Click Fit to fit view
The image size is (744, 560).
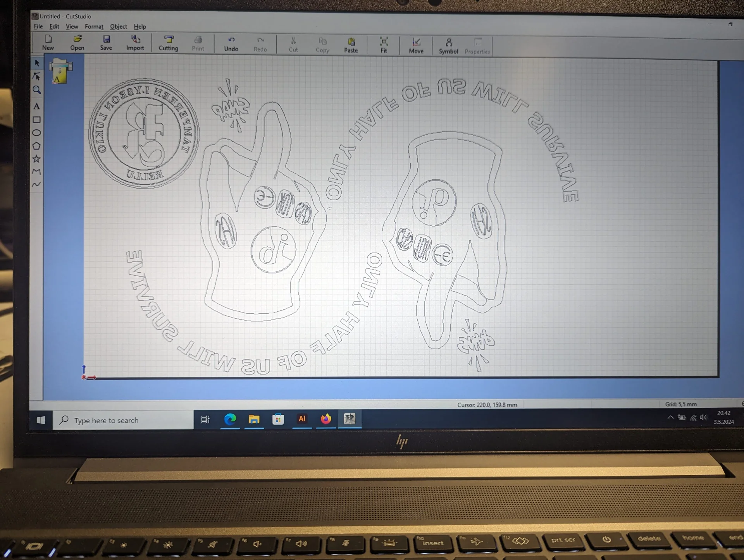coord(384,45)
